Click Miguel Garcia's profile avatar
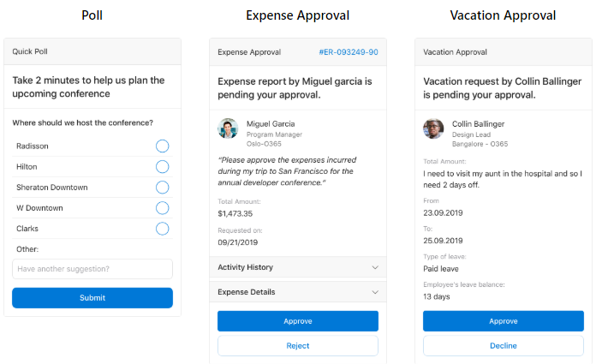This screenshot has height=364, width=602. point(228,128)
